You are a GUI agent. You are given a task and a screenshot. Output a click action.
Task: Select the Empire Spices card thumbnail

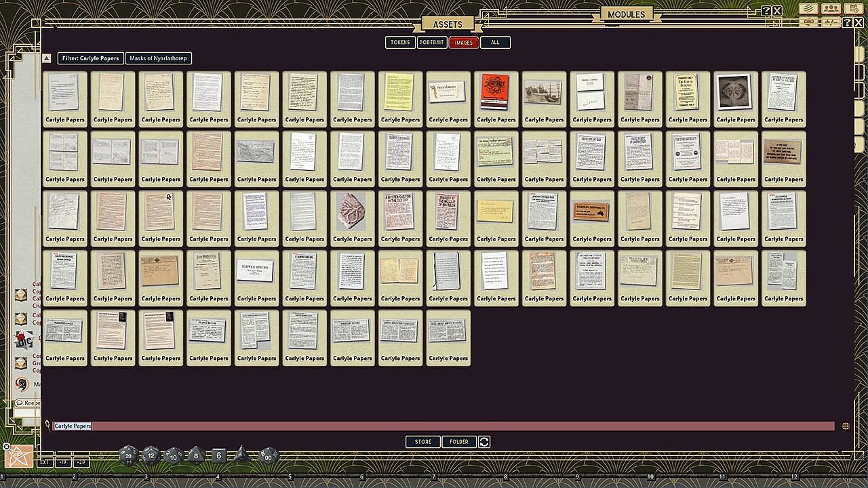(256, 278)
